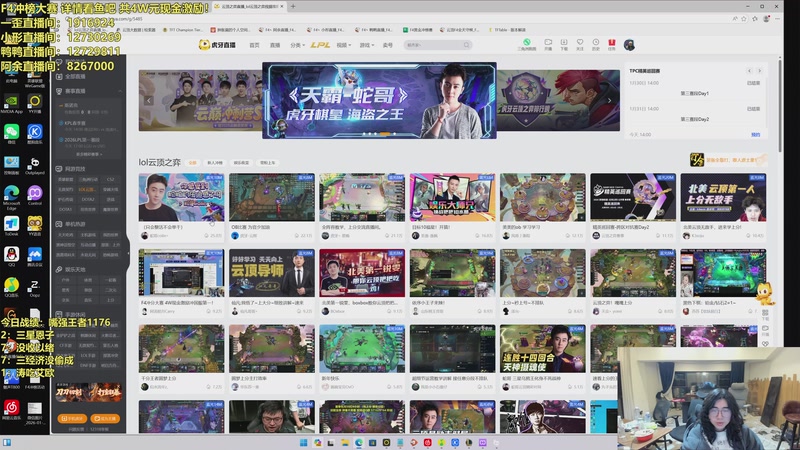Viewport: 800px width, 450px height.
Task: Launch the WeChat desktop shortcut
Action: (x=12, y=134)
